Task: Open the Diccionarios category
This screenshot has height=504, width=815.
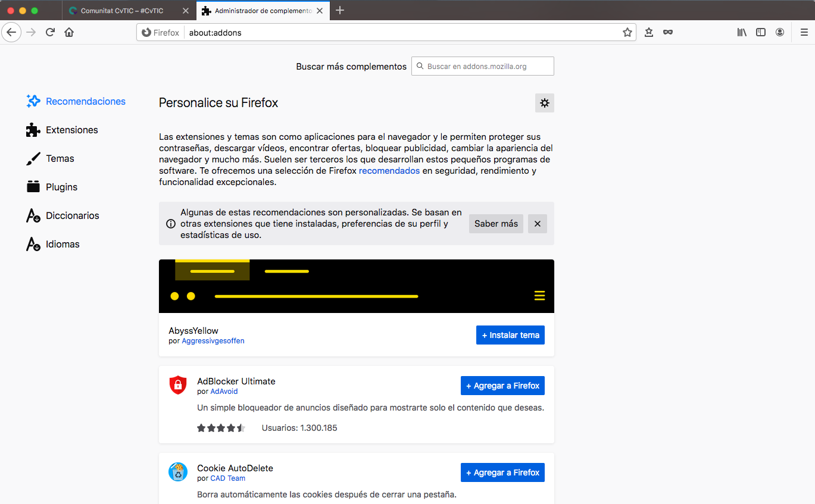Action: 63,215
